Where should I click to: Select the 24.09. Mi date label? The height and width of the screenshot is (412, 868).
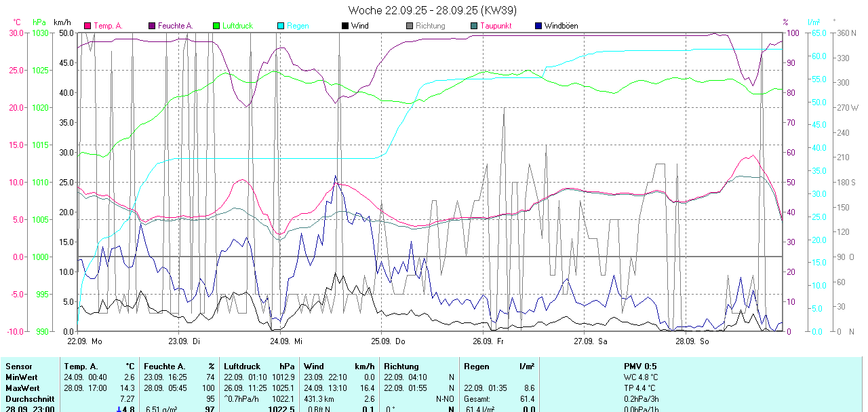[286, 341]
